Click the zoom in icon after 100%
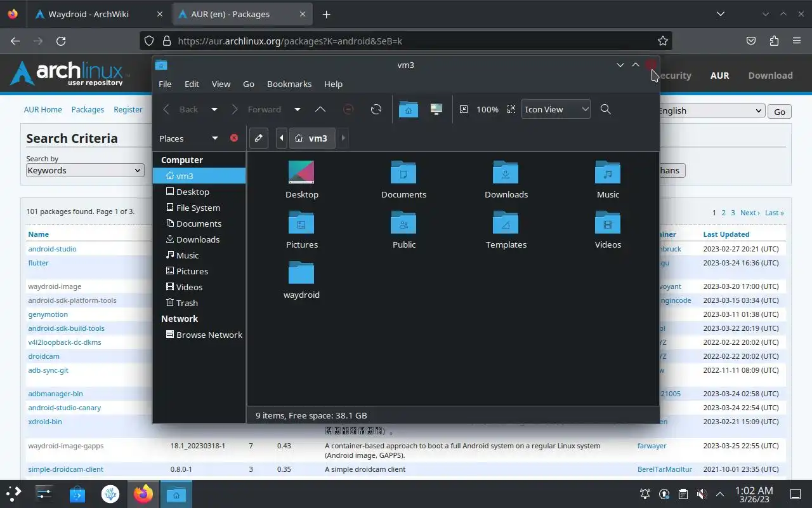 (511, 109)
